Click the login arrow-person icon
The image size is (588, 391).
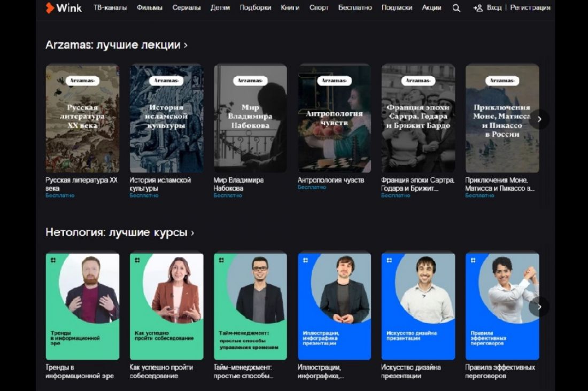point(477,8)
